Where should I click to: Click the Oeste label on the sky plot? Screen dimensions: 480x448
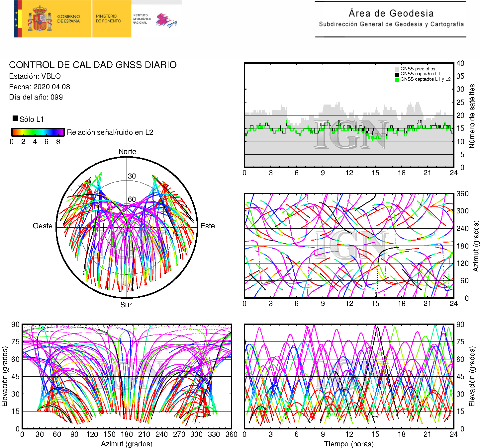click(43, 226)
